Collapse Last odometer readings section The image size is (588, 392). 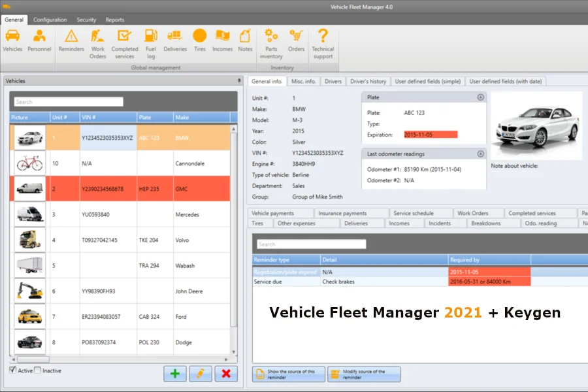480,154
